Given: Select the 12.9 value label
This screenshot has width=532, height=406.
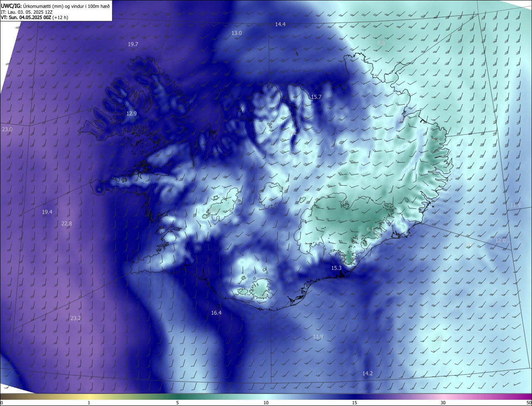Looking at the screenshot, I should 131,113.
